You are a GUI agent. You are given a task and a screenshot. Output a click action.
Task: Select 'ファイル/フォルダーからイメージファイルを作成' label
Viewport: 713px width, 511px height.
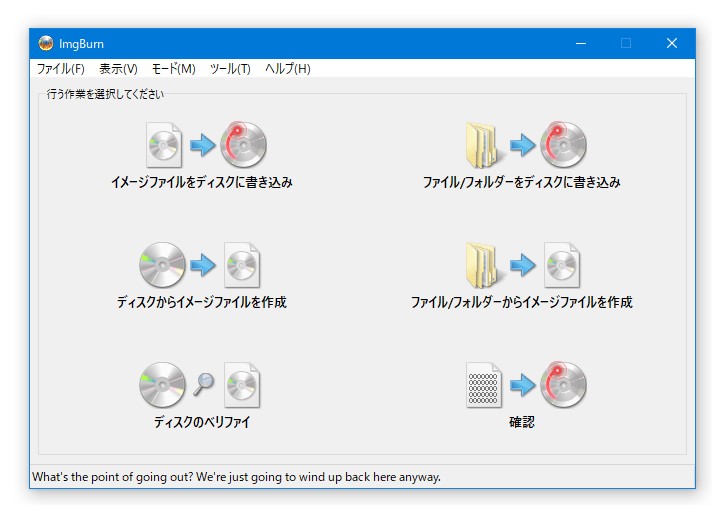[x=522, y=302]
